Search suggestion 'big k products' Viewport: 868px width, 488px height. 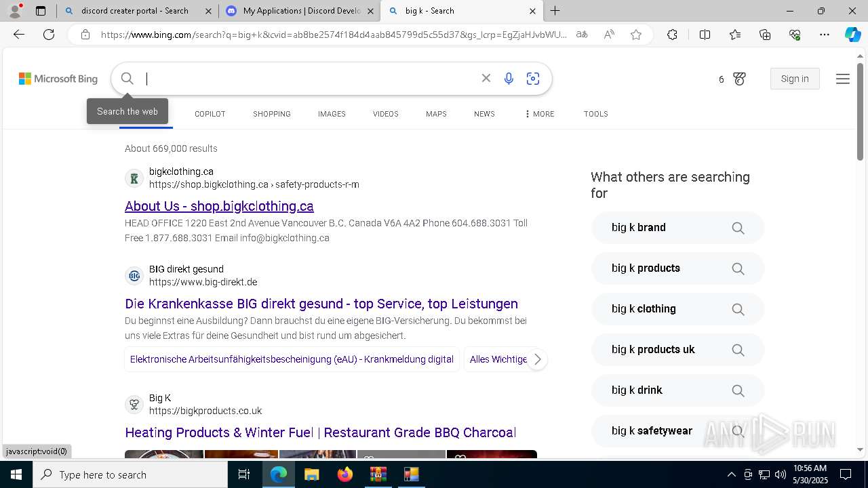[677, 268]
